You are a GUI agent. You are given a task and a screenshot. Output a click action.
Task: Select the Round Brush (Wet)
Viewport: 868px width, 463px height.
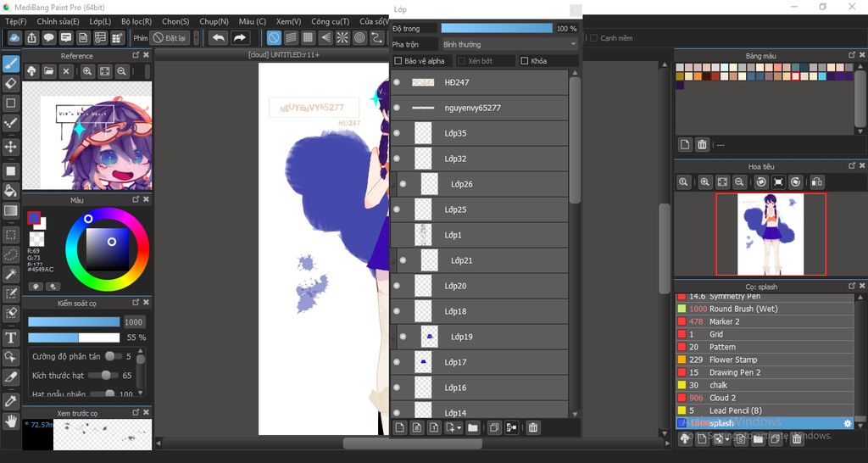(x=765, y=309)
